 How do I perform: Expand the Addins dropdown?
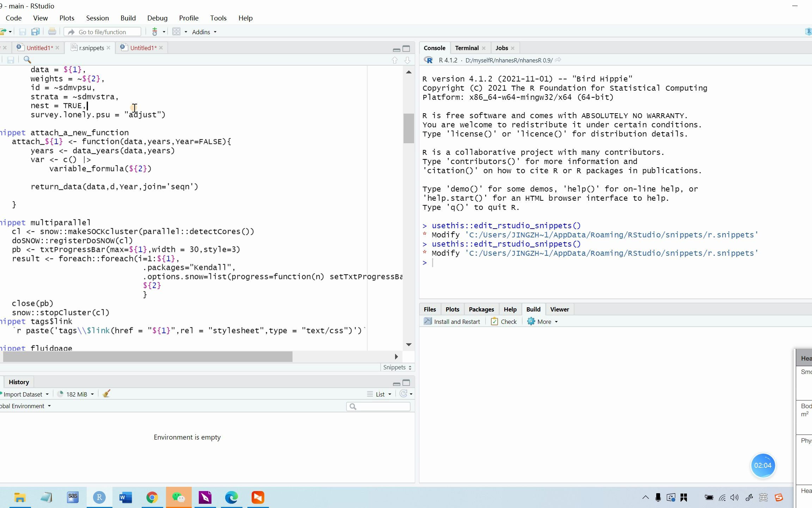click(x=204, y=32)
